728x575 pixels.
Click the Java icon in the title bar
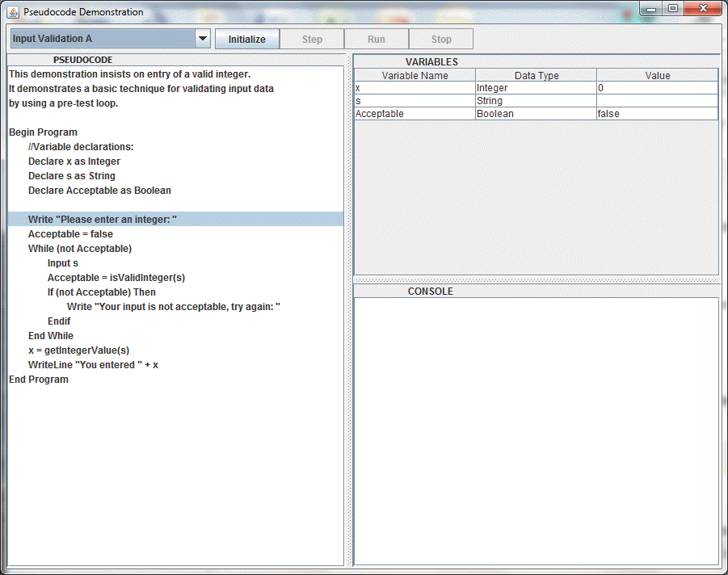[13, 12]
